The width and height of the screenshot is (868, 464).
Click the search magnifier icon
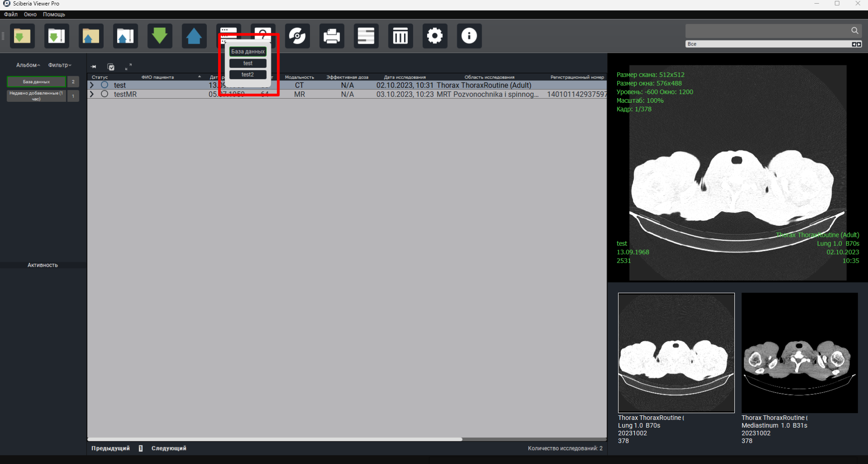[x=855, y=30]
